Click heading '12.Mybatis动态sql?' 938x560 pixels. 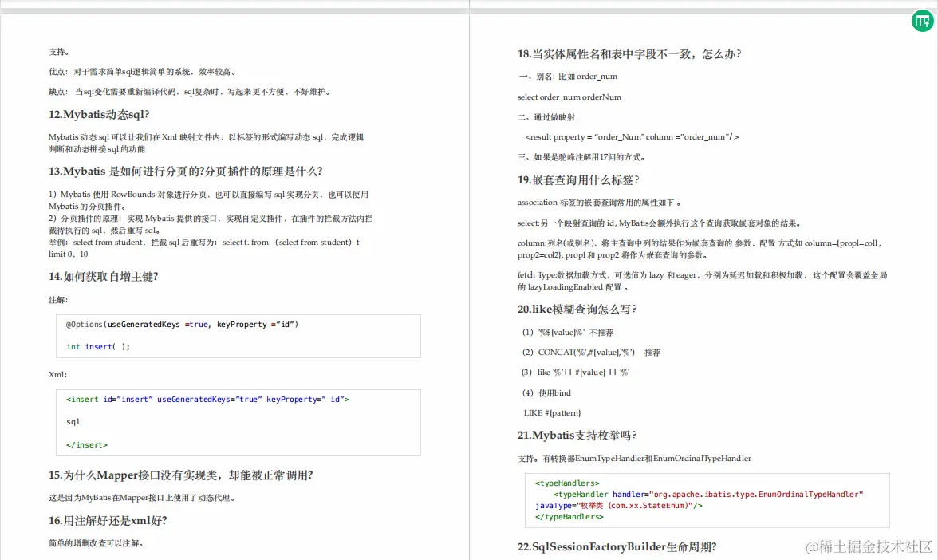click(x=99, y=114)
